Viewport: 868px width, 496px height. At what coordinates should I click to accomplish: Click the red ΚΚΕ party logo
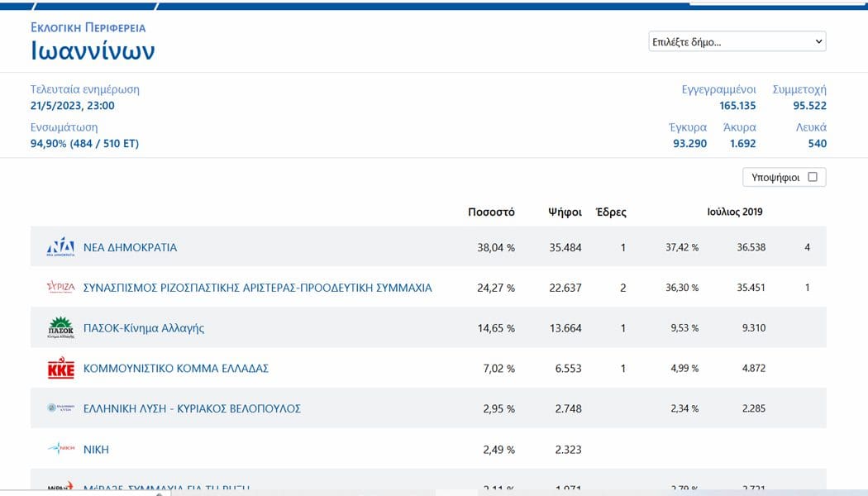click(x=60, y=368)
